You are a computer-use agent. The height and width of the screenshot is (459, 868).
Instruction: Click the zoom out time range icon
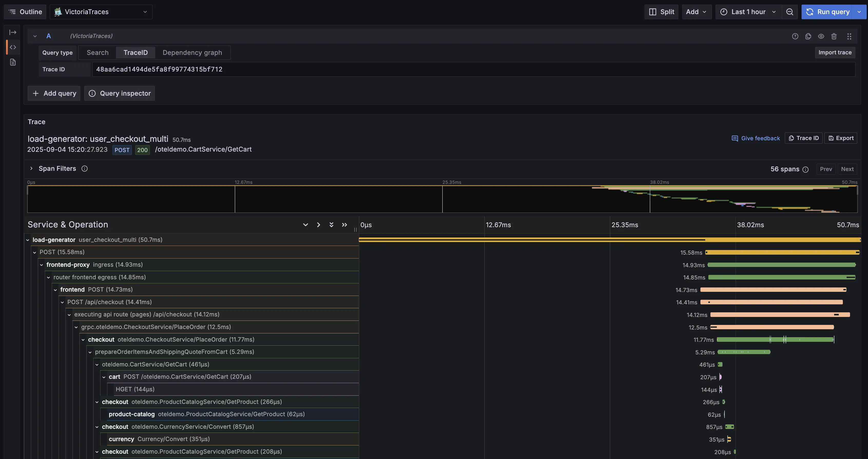tap(789, 12)
